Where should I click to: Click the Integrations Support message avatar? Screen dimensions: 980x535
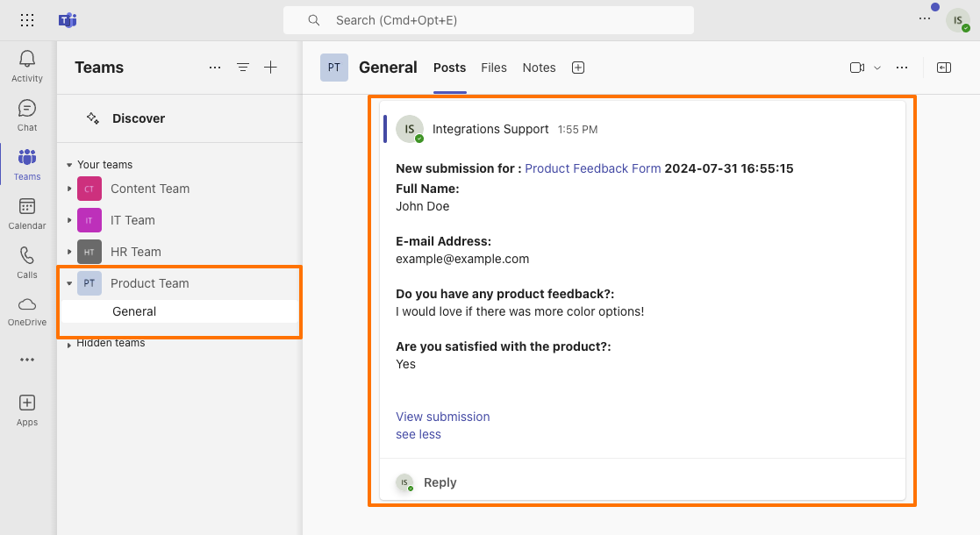coord(410,130)
